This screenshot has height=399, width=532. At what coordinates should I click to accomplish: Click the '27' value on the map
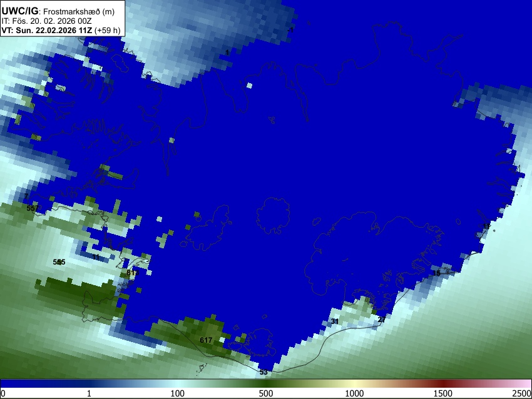[x=382, y=320]
